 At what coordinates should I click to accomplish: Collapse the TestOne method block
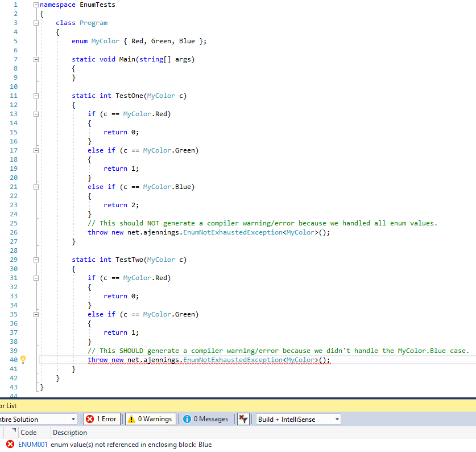pos(36,96)
